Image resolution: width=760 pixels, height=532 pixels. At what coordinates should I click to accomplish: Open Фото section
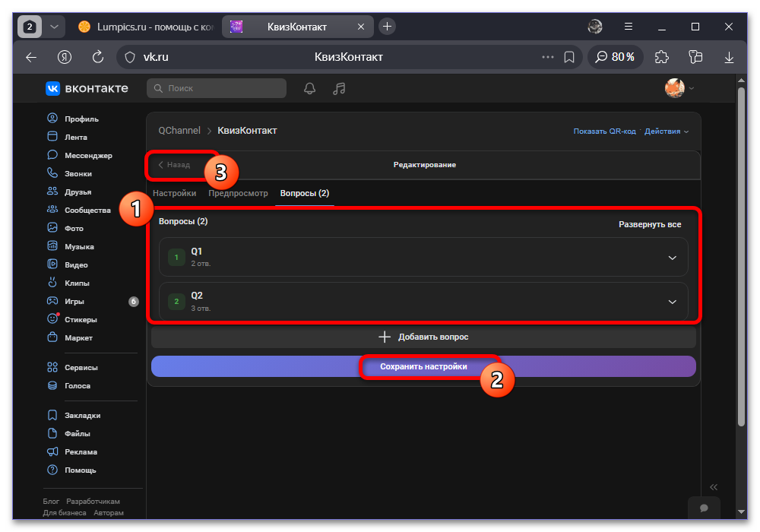[65, 228]
